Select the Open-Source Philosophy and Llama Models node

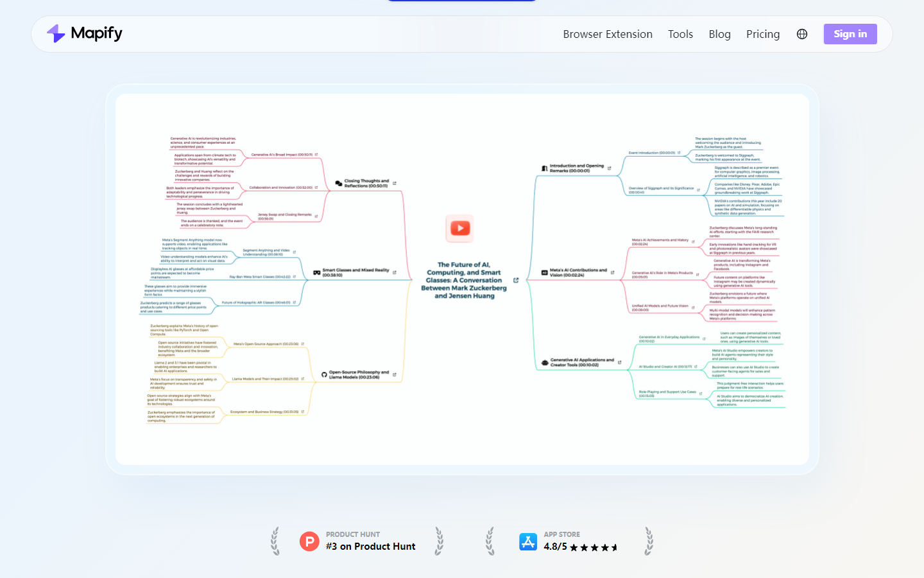point(359,374)
